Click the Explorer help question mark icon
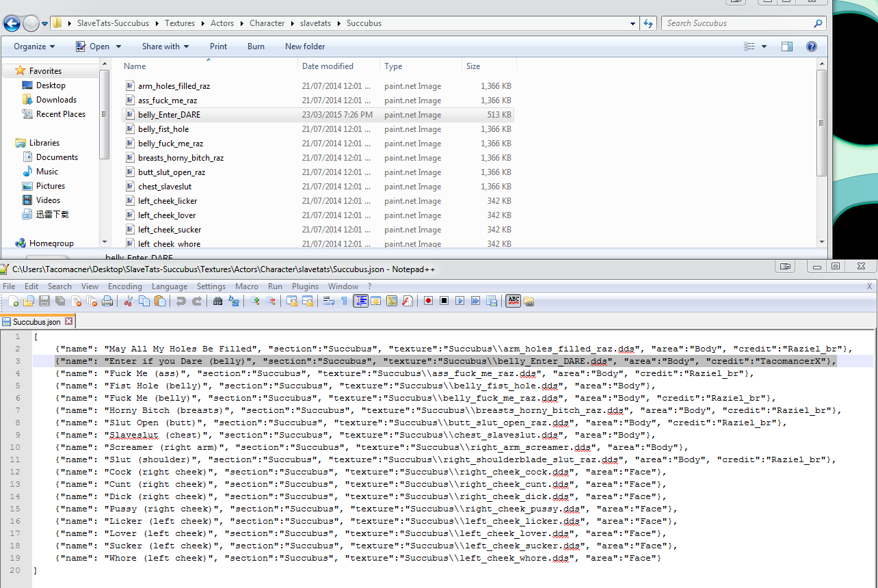Viewport: 878px width, 588px height. [812, 46]
